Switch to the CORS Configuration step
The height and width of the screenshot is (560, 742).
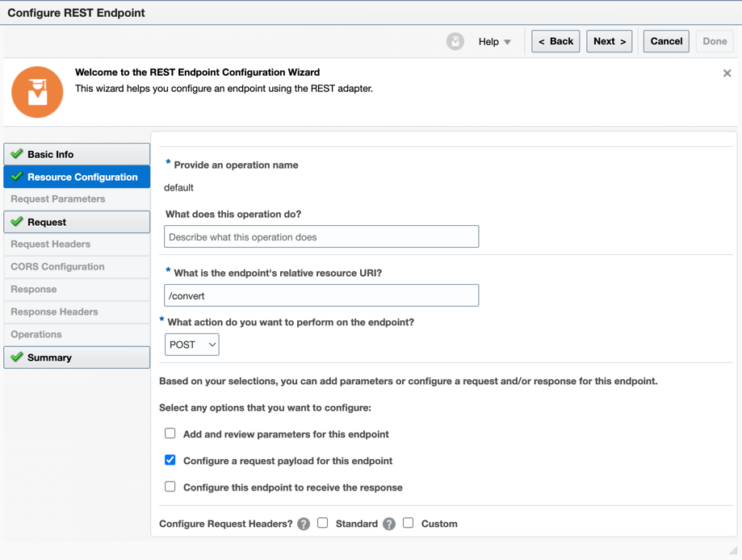[77, 266]
